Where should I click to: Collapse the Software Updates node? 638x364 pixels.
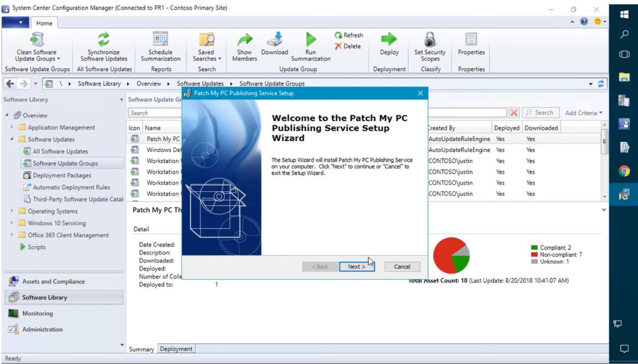click(12, 139)
